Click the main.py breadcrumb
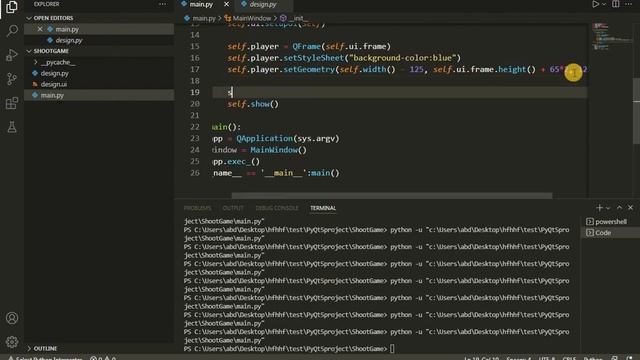This screenshot has height=360, width=640. [x=204, y=18]
